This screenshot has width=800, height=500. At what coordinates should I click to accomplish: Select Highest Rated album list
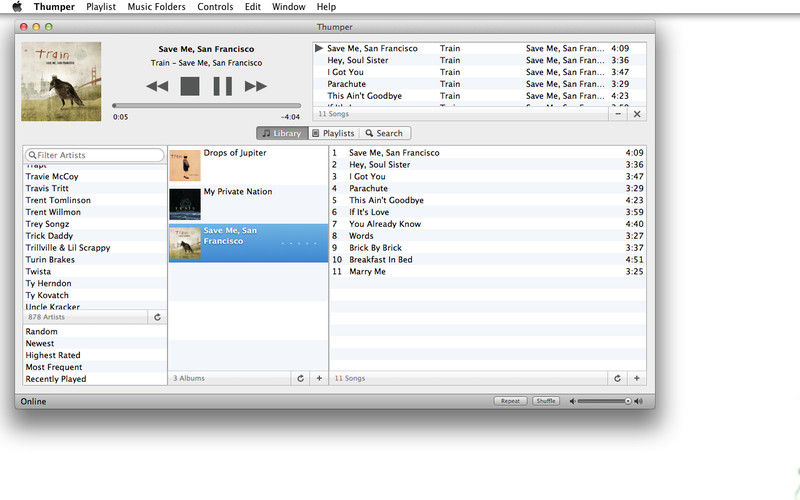(x=95, y=355)
